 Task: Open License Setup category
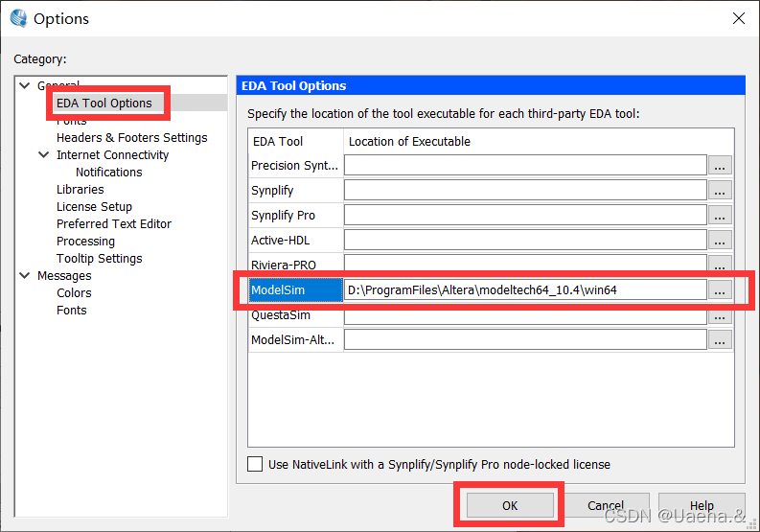(x=94, y=207)
